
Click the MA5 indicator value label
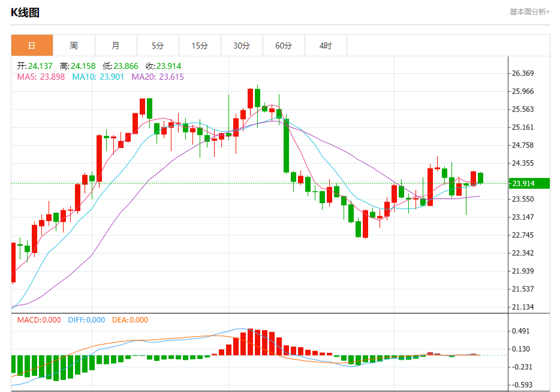[41, 77]
